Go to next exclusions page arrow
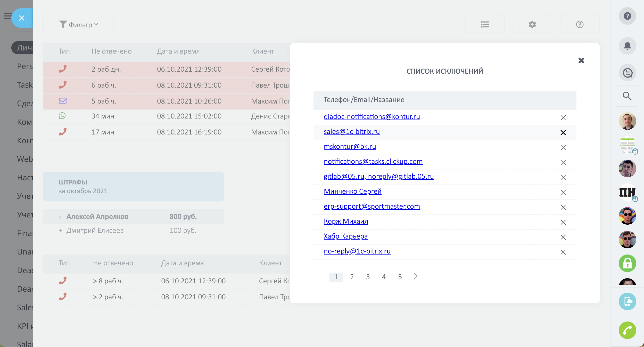The width and height of the screenshot is (644, 347). [415, 277]
